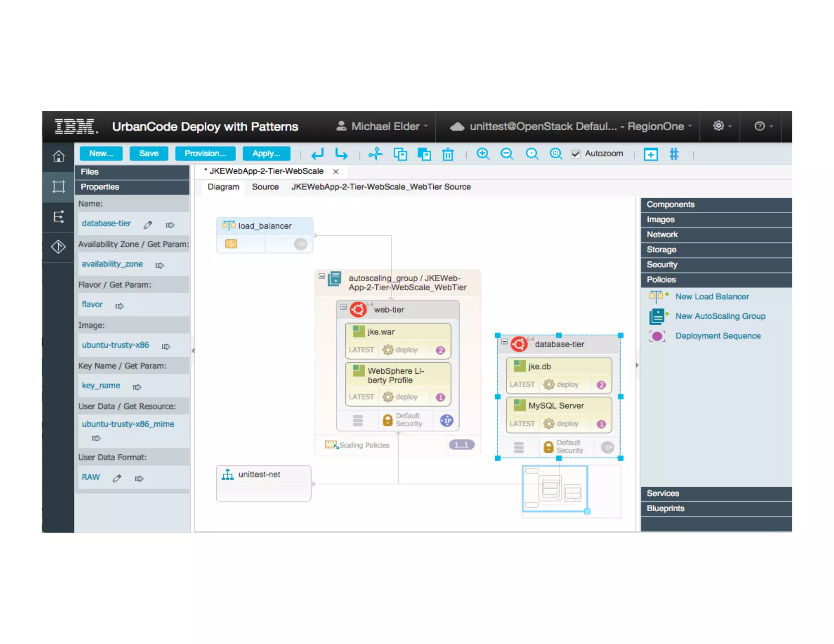The height and width of the screenshot is (644, 834).
Task: Click the New Load Balancer link
Action: (x=712, y=296)
